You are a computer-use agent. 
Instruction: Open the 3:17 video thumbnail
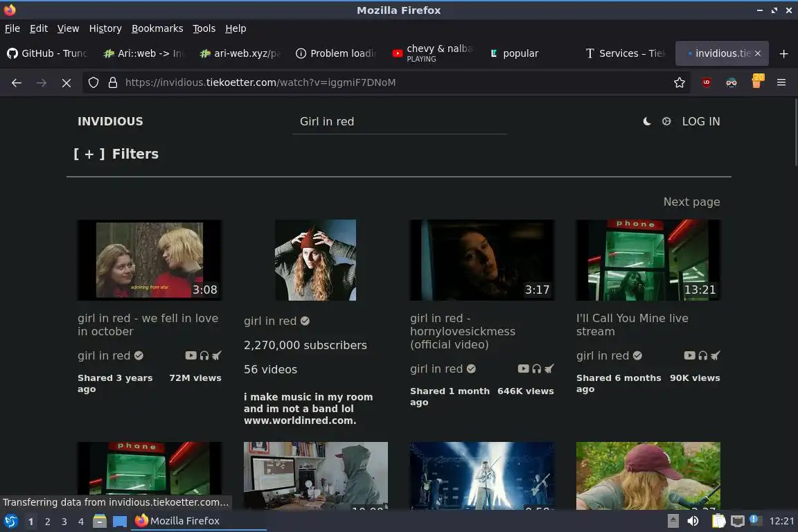(482, 260)
